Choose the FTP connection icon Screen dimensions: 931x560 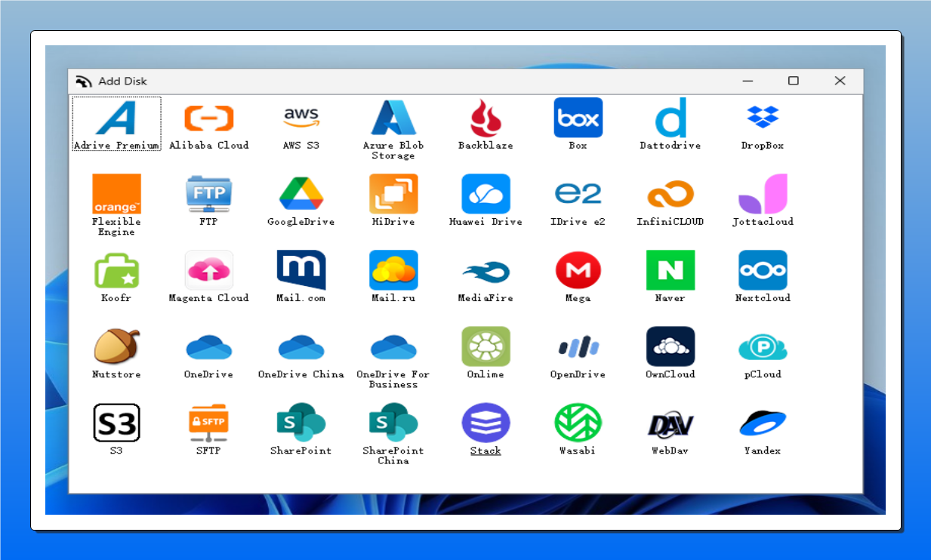tap(209, 194)
